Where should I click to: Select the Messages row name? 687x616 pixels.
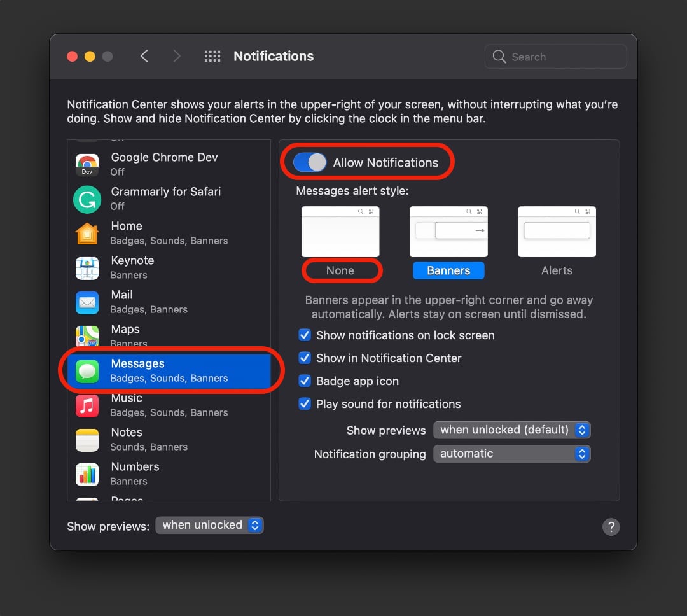[x=137, y=363]
